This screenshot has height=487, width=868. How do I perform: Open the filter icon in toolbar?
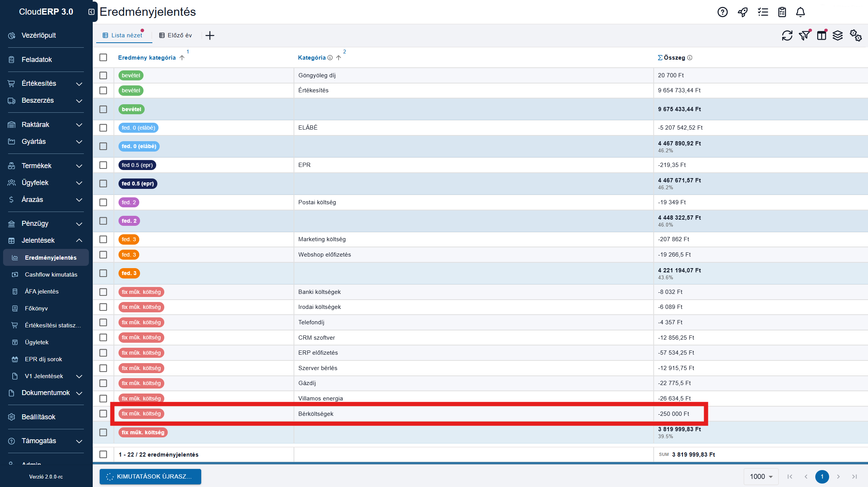tap(804, 36)
